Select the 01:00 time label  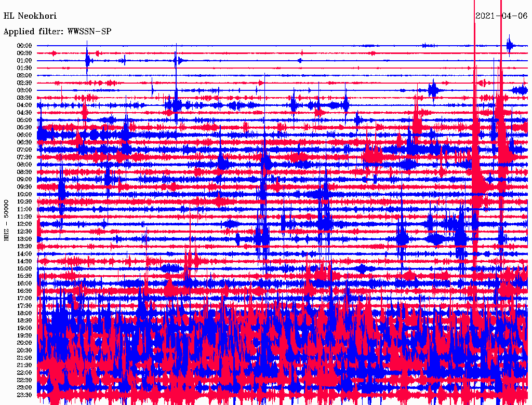(x=24, y=61)
